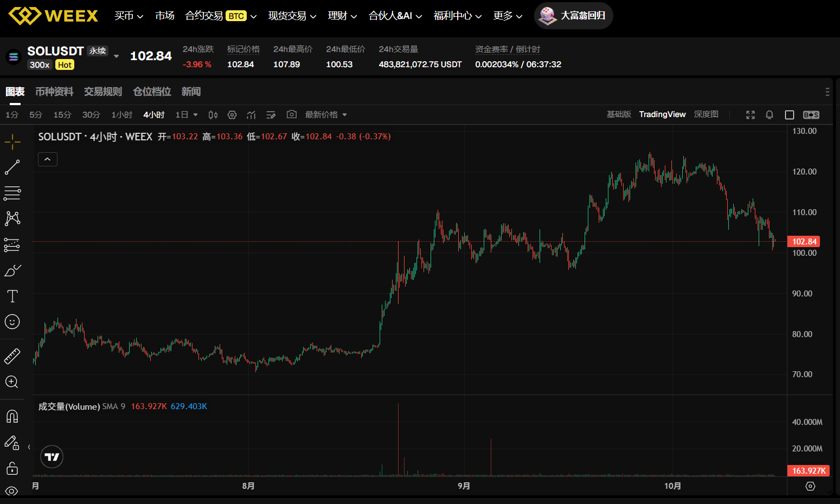
Task: Hide all drawings with eye icon
Action: 12,491
